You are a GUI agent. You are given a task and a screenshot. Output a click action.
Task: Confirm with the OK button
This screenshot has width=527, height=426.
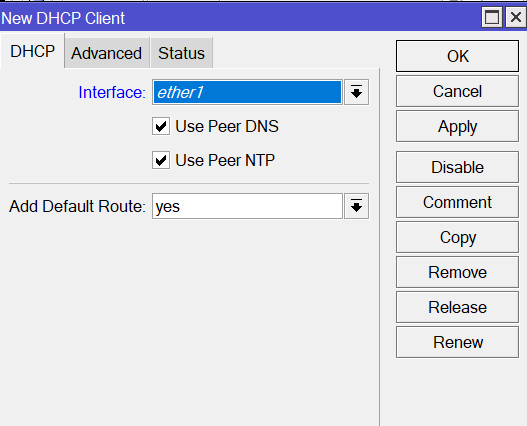click(457, 56)
